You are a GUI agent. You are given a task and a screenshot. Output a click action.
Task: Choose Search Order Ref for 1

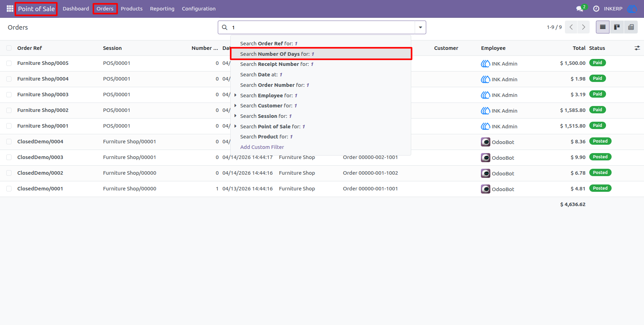321,44
